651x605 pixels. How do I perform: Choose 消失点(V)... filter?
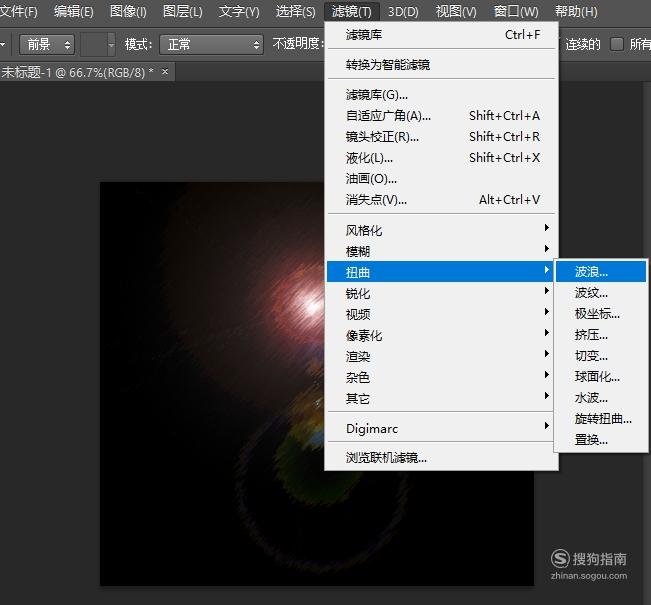coord(442,200)
